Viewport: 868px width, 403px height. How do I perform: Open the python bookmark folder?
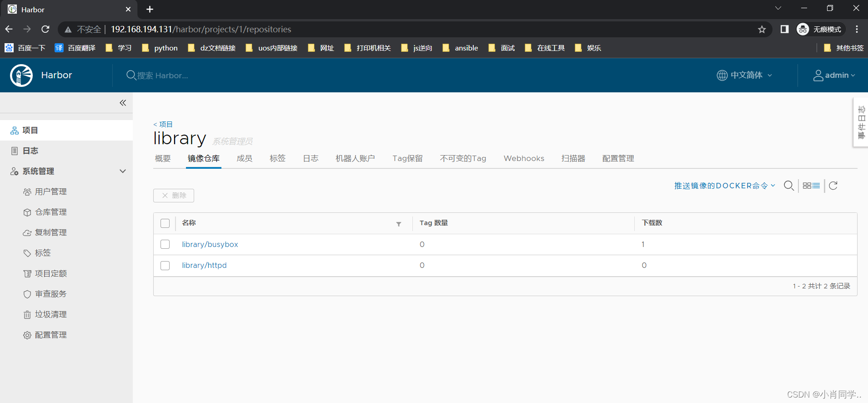tap(160, 48)
